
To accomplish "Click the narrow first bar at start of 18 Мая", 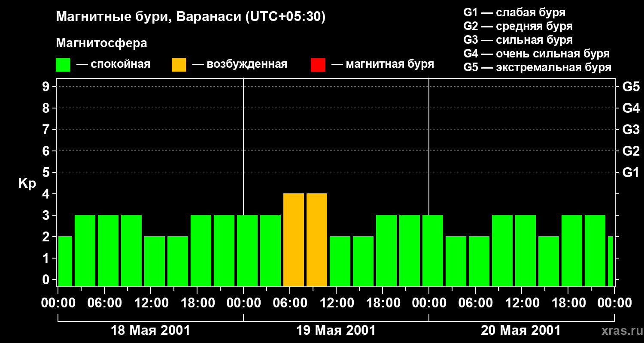I will (65, 261).
